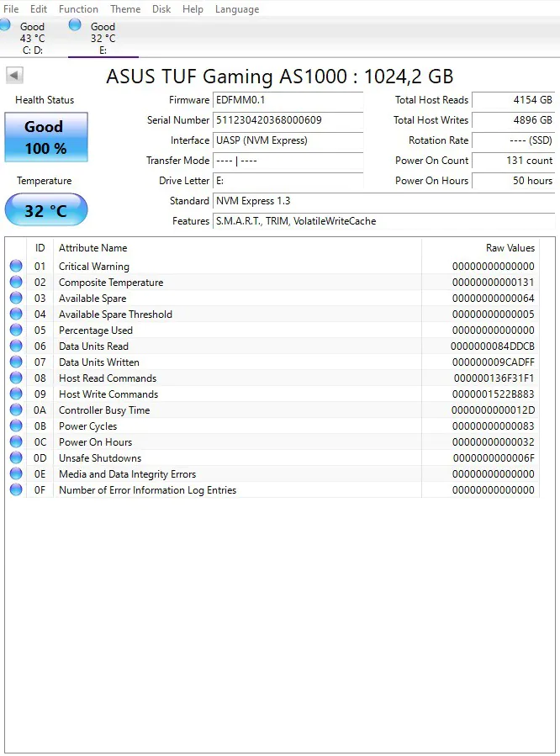Click the blue status orb for C: D: disk
Screen dimensions: 560x756
[x=5, y=24]
